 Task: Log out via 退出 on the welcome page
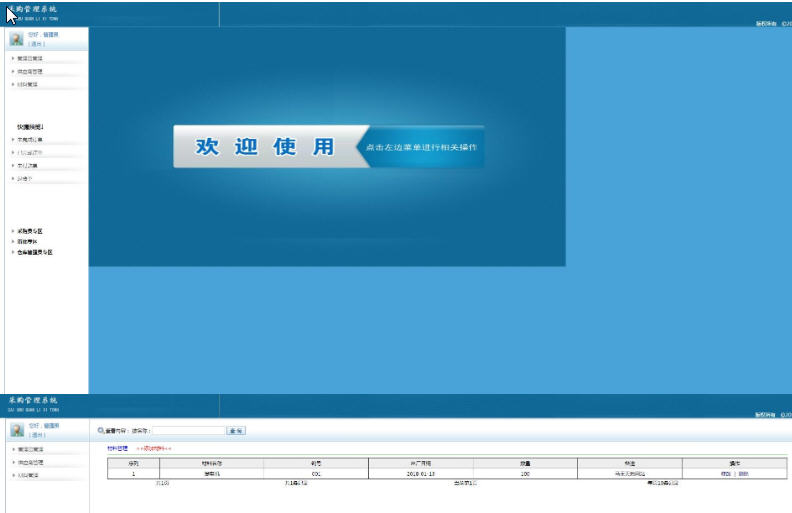(x=37, y=44)
